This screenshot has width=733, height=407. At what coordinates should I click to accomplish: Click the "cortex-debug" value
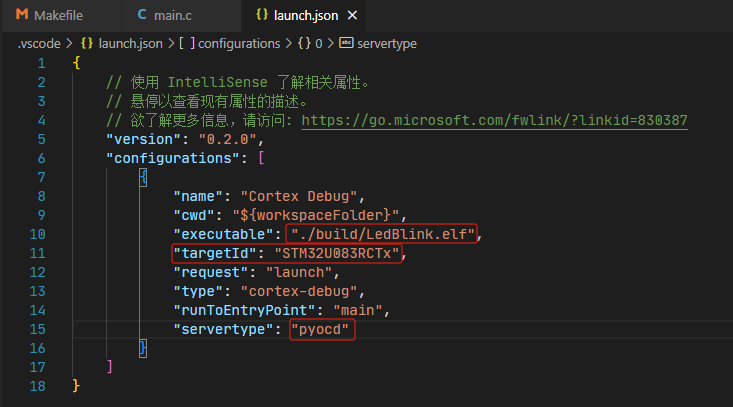click(299, 292)
